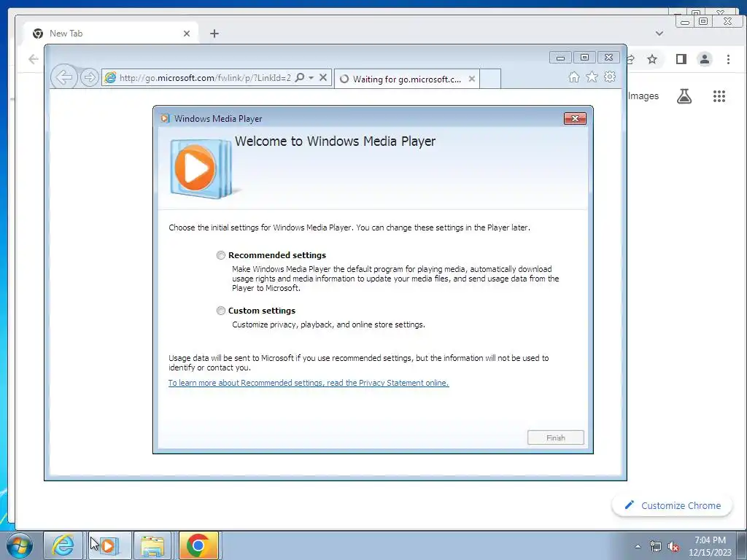
Task: Open the Privacy Statement online link
Action: (x=309, y=383)
